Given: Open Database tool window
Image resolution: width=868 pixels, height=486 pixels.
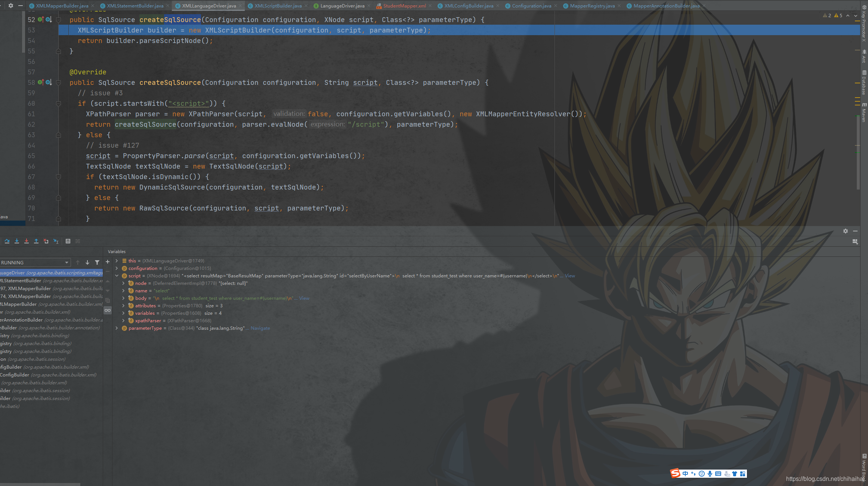Looking at the screenshot, I should coord(864,83).
